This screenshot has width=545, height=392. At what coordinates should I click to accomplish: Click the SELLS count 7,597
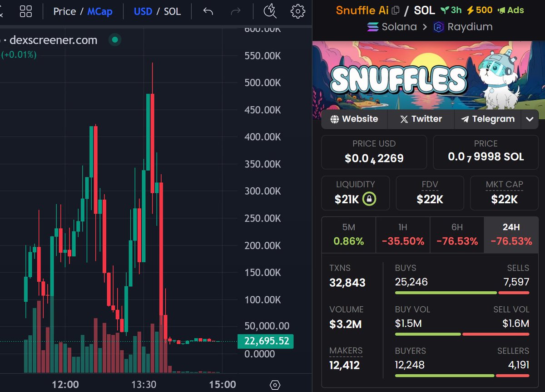pos(516,282)
